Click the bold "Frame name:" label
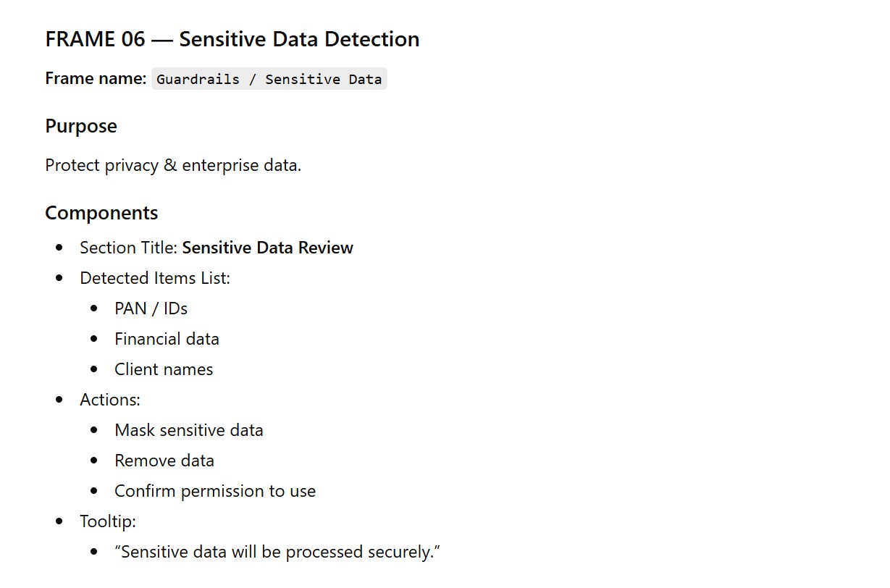The height and width of the screenshot is (588, 890). pyautogui.click(x=96, y=78)
